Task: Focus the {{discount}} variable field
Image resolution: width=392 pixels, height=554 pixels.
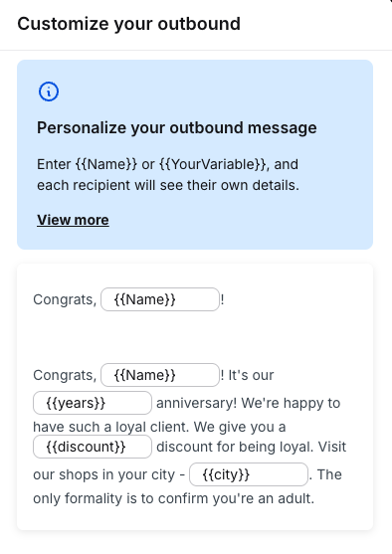Action: click(x=93, y=447)
